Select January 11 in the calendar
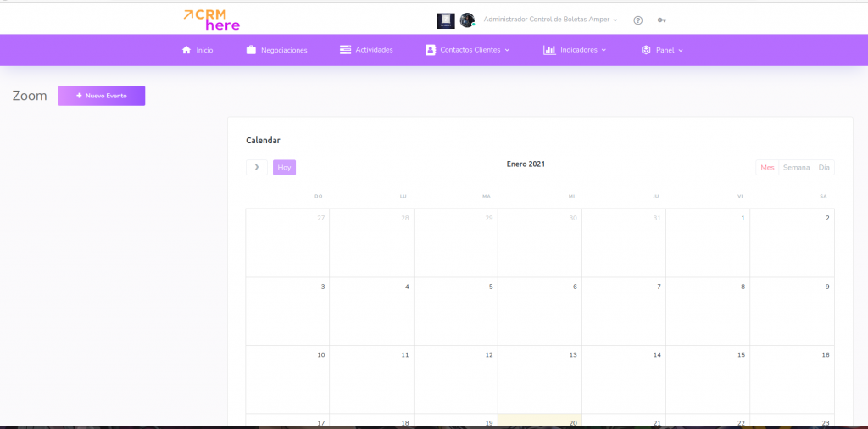 pos(372,380)
